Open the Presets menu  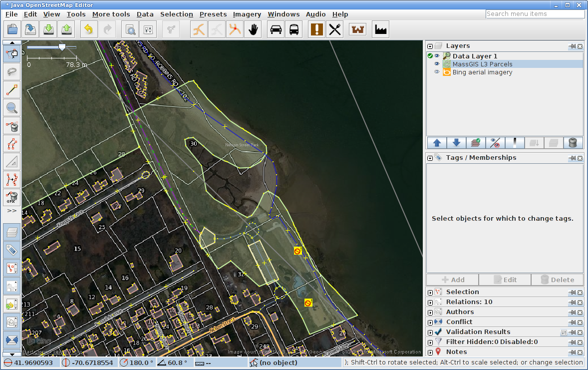(213, 14)
